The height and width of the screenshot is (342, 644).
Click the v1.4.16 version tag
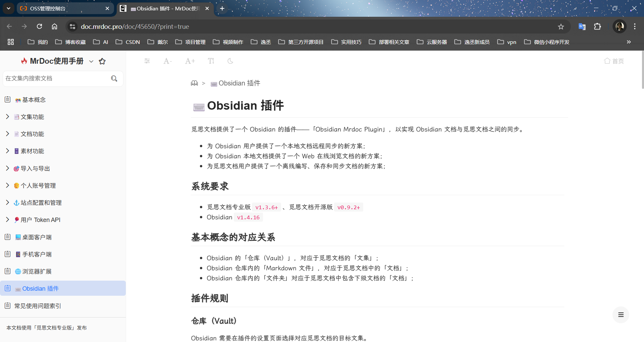point(248,217)
